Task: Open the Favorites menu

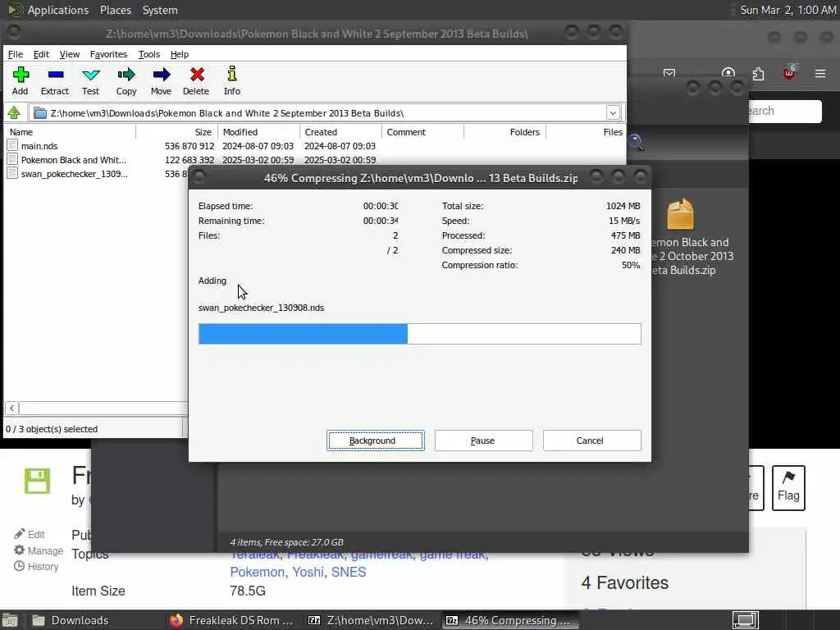Action: click(108, 54)
